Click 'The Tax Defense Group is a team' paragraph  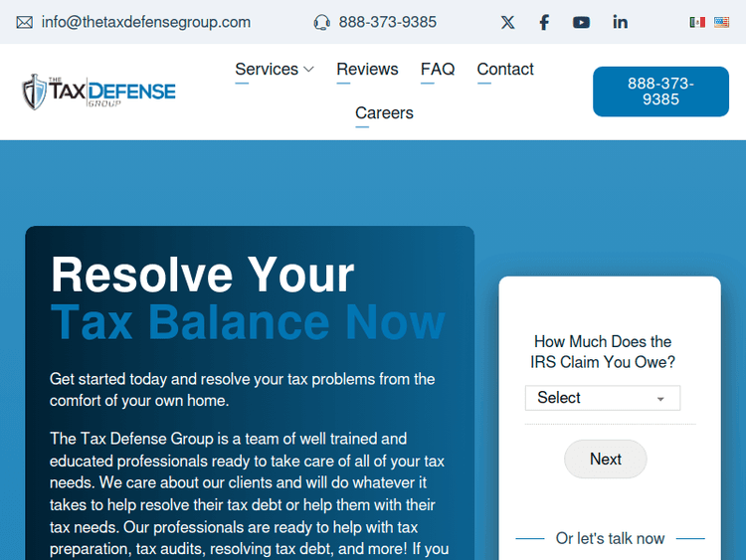249,493
